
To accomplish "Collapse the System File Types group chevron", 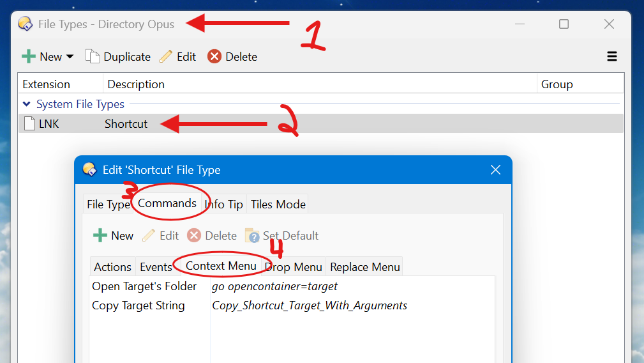I will pos(27,104).
